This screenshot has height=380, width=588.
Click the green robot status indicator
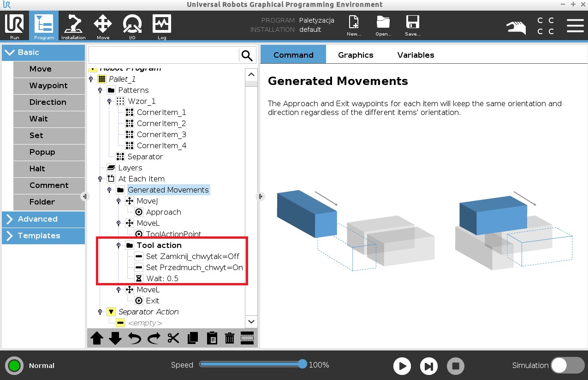(14, 366)
